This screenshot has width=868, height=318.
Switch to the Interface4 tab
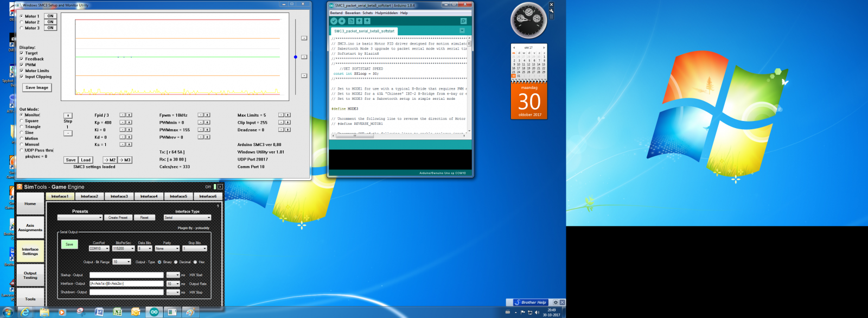149,196
